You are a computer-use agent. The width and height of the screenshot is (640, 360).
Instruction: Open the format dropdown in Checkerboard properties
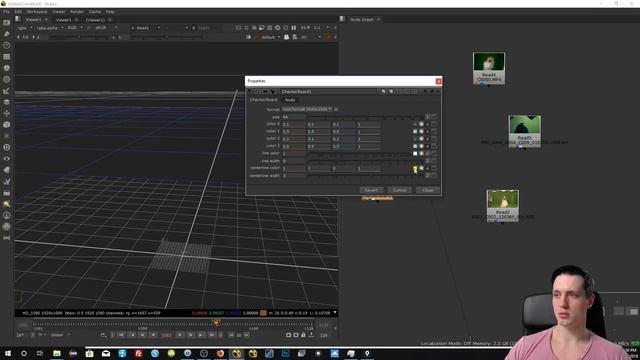tap(307, 109)
